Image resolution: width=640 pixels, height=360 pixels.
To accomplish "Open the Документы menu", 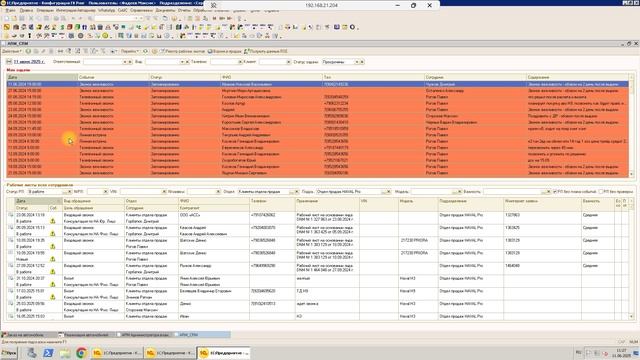I will pyautogui.click(x=165, y=10).
